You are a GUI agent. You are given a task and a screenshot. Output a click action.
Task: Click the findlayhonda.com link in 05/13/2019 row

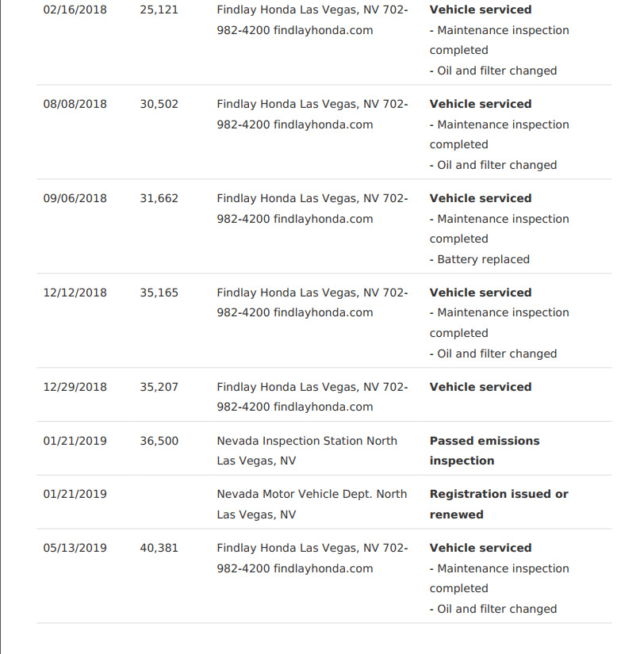[323, 568]
